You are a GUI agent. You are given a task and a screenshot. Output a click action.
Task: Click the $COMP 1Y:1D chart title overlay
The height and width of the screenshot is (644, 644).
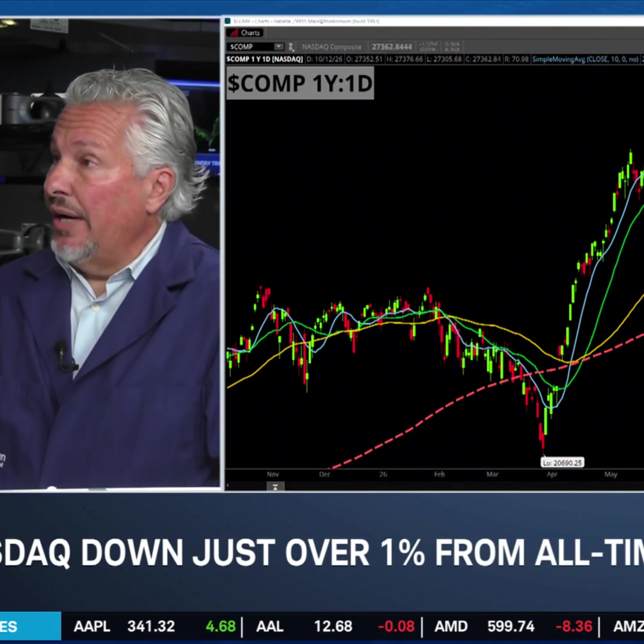(300, 83)
